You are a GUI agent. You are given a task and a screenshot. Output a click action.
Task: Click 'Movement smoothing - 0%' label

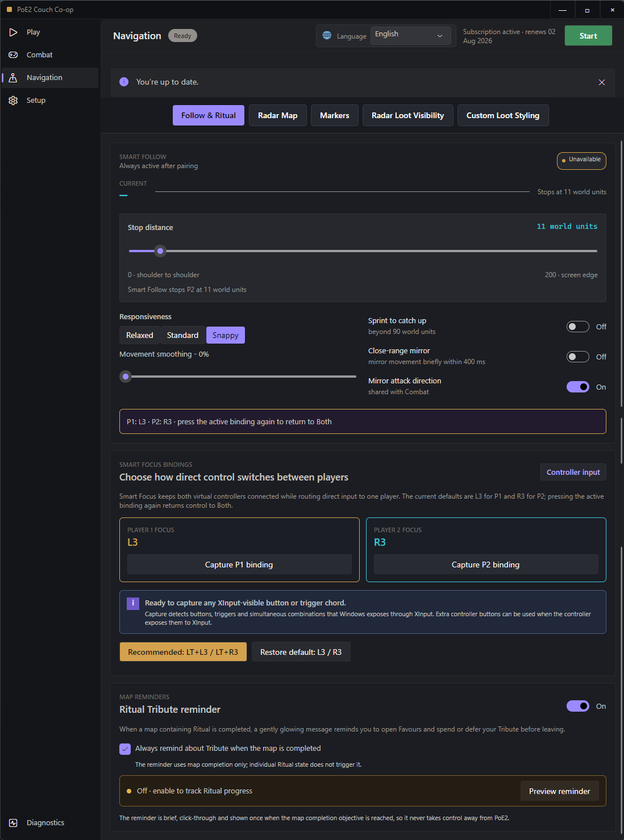coord(164,354)
